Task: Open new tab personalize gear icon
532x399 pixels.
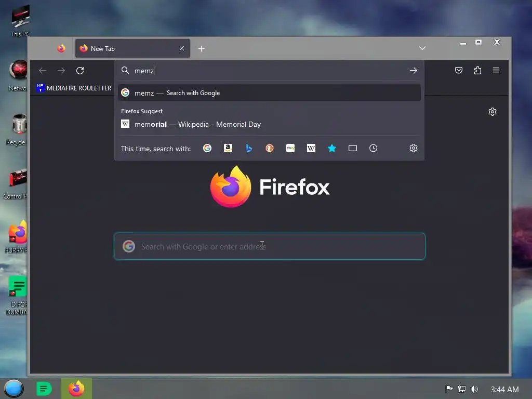Action: click(x=493, y=112)
